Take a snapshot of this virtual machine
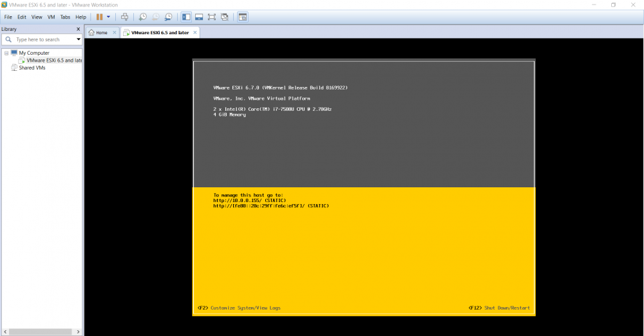The image size is (644, 336). tap(142, 17)
